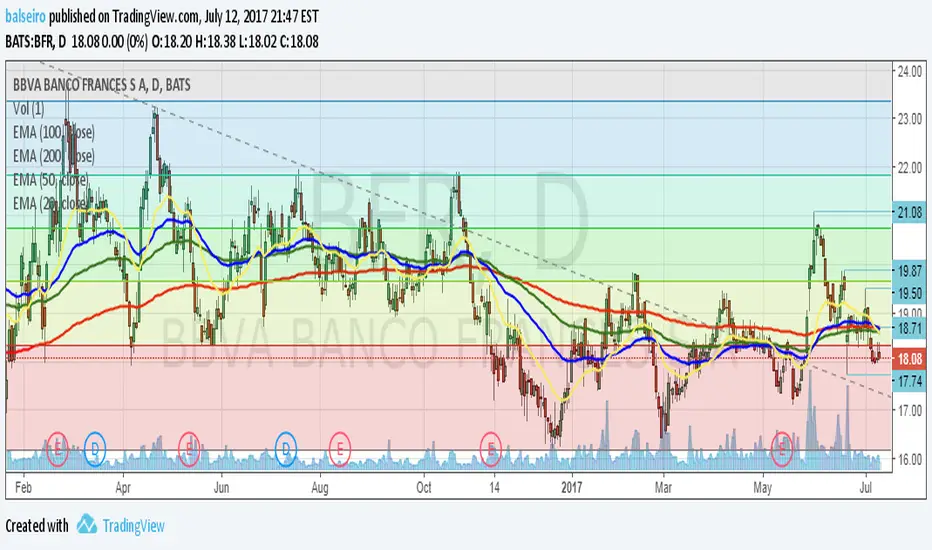Click the EMA (20, close) indicator legend
The width and height of the screenshot is (932, 550).
[51, 203]
